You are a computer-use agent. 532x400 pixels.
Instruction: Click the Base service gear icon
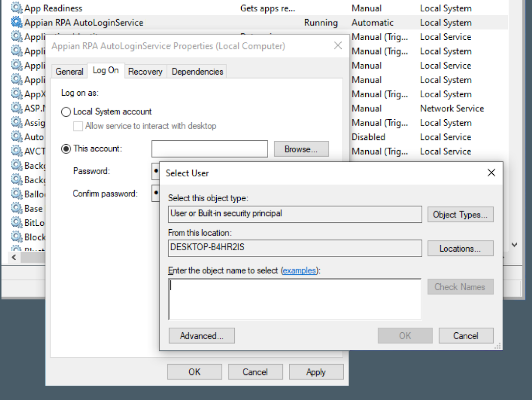pyautogui.click(x=16, y=208)
